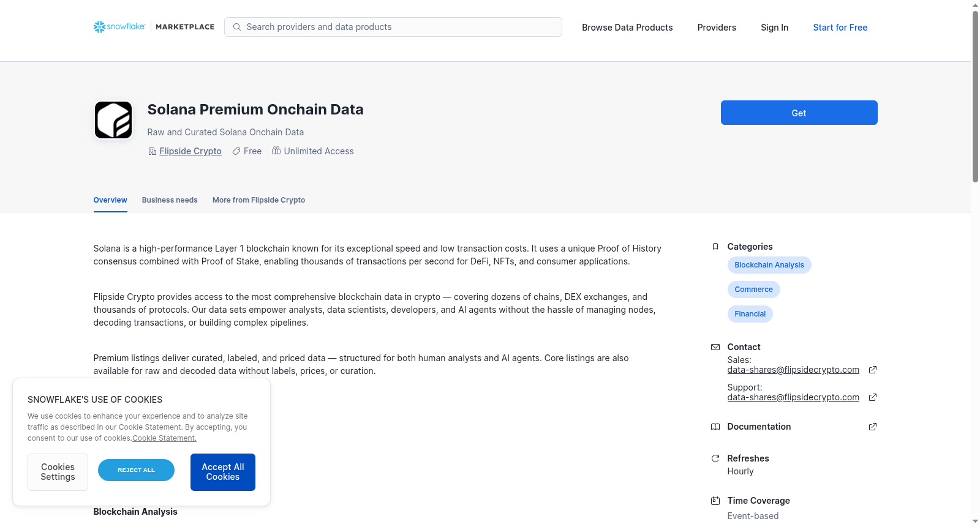
Task: Click the blue Get button
Action: pyautogui.click(x=799, y=113)
